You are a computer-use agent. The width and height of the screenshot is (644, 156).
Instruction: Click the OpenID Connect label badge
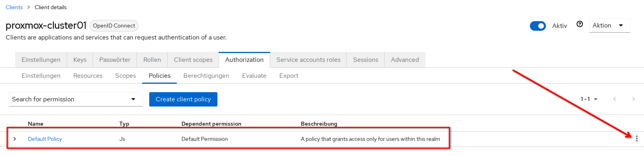pos(114,26)
